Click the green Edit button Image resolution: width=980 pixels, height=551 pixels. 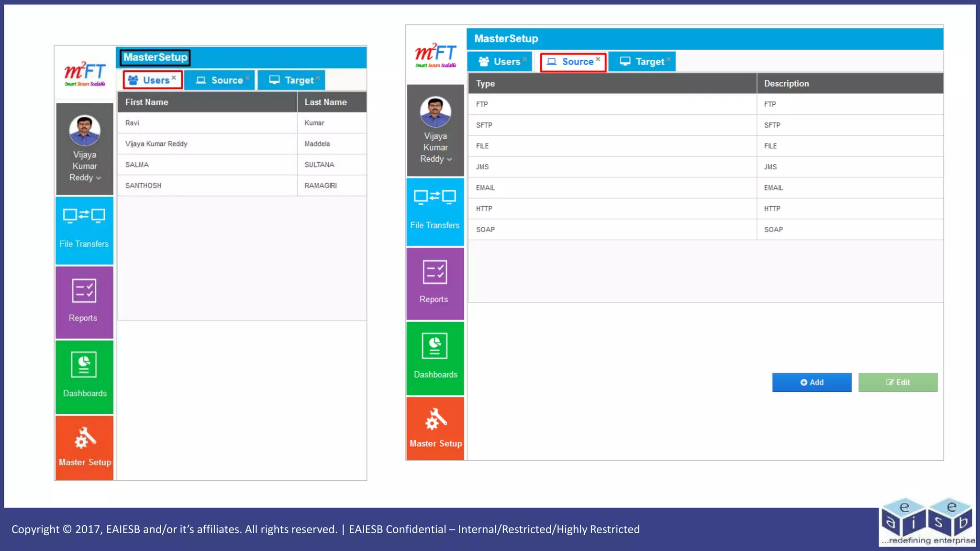(897, 382)
